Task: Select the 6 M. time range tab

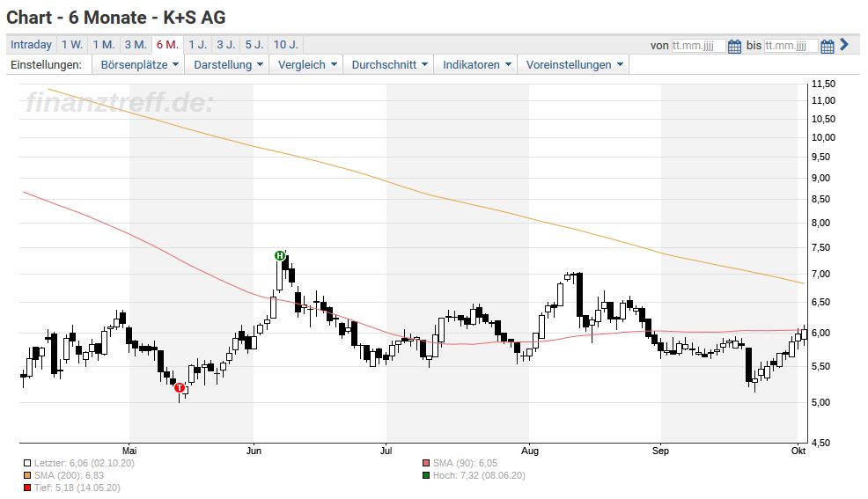Action: pyautogui.click(x=168, y=45)
